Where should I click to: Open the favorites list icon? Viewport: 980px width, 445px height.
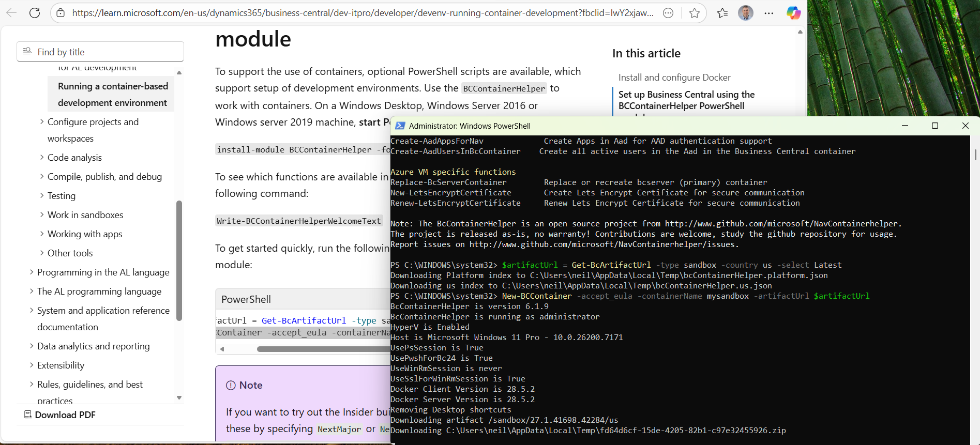(x=722, y=13)
